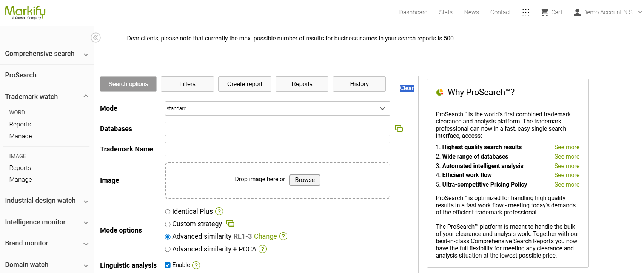Open the apps grid icon in the header
644x273 pixels.
pos(525,12)
